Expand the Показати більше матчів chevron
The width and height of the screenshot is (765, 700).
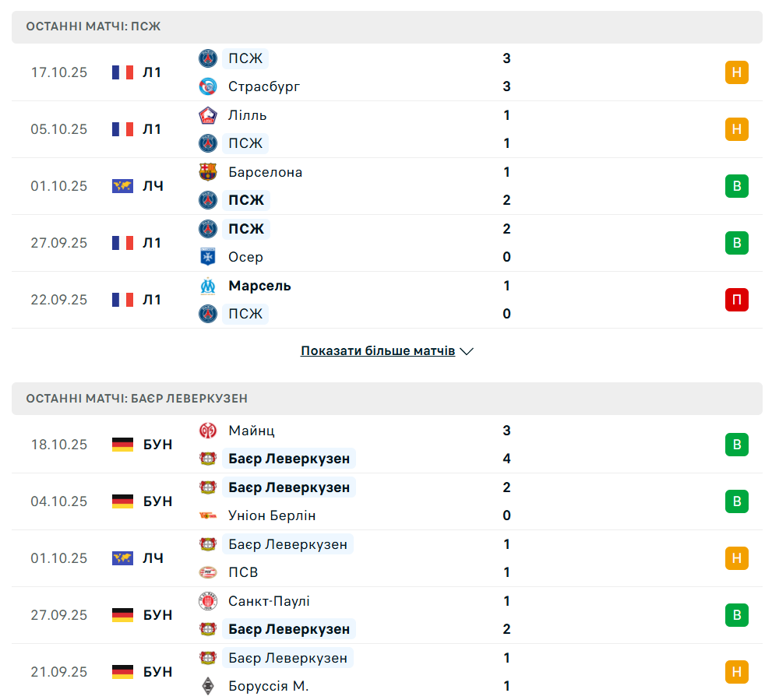[467, 351]
